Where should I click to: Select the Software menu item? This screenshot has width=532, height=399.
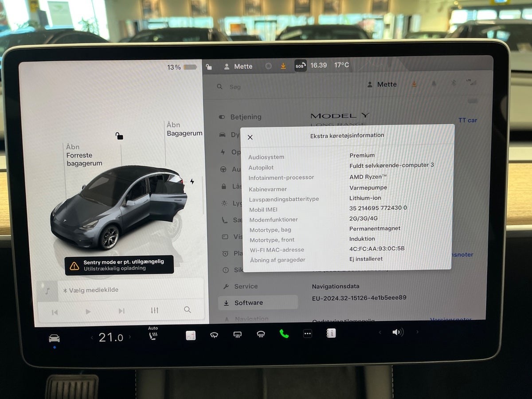click(248, 303)
